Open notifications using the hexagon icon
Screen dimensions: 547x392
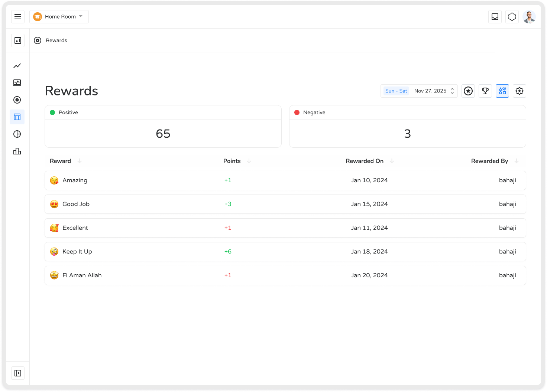512,16
